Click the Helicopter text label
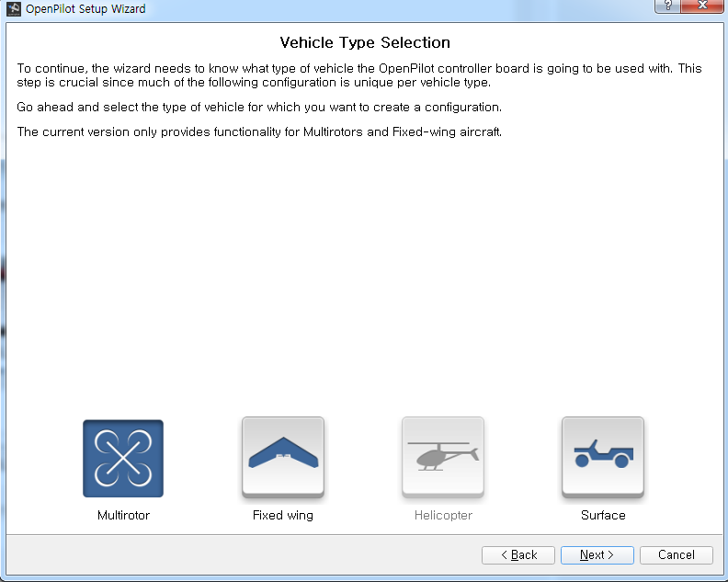 [443, 516]
